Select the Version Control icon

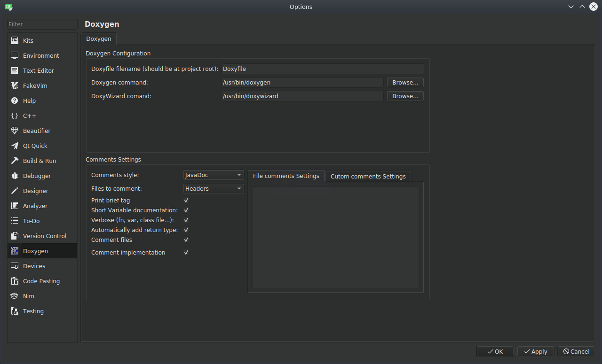pyautogui.click(x=15, y=236)
